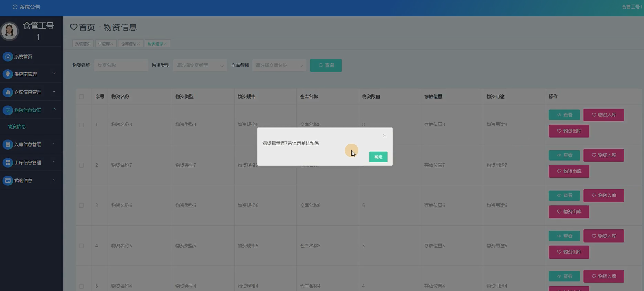
Task: Check the row for 物资名称7
Action: 81,165
